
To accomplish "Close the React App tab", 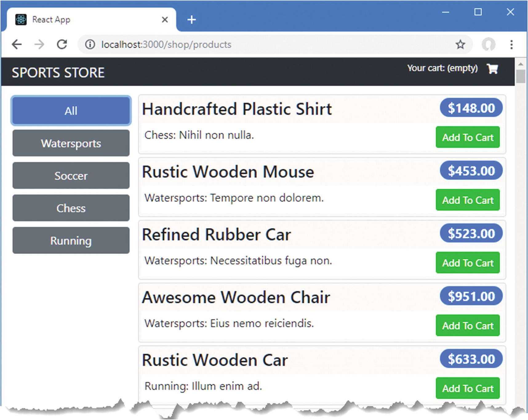I will pos(165,20).
